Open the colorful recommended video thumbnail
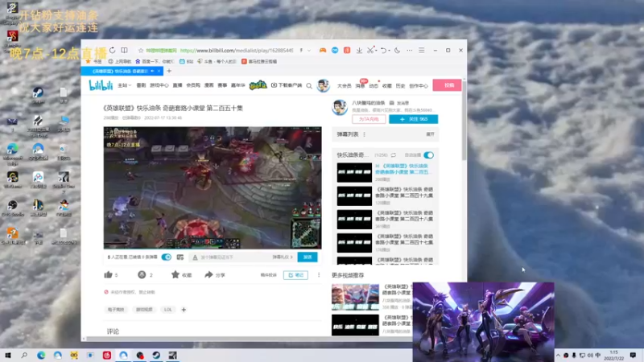The width and height of the screenshot is (644, 362). click(355, 297)
